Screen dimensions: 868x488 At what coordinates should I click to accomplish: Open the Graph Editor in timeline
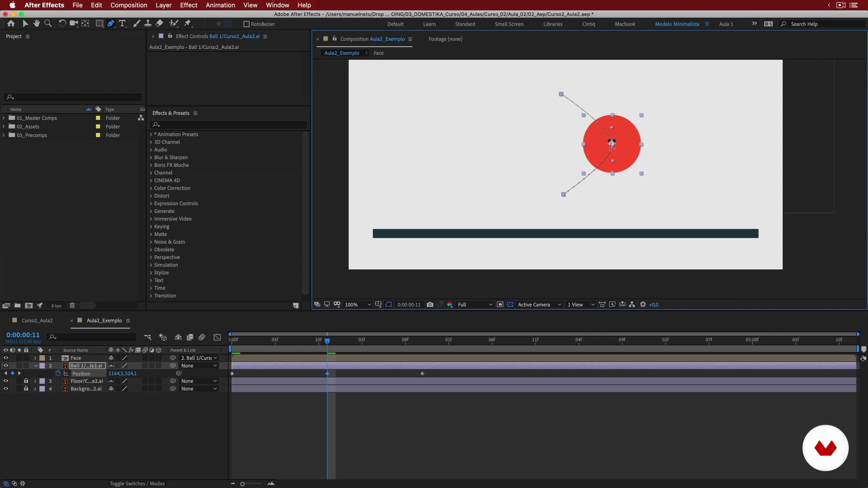coord(217,337)
